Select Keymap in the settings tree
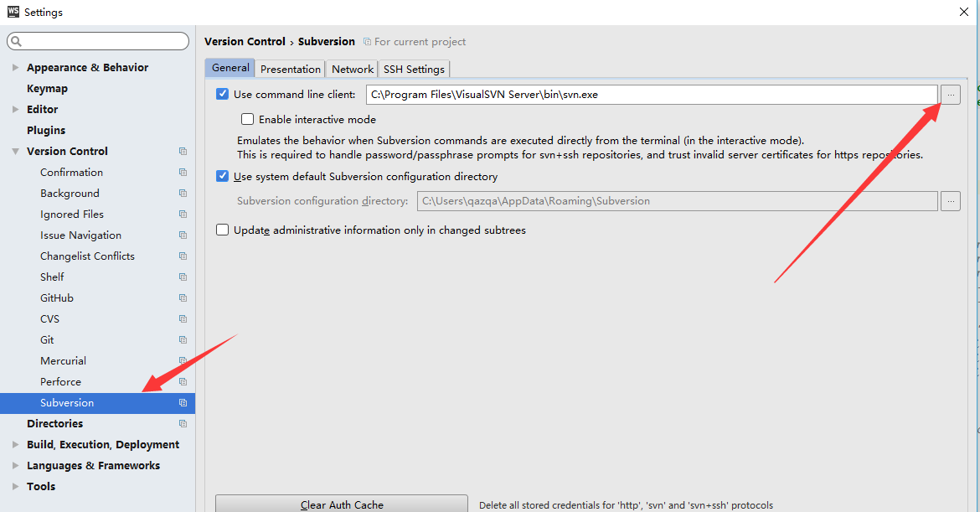Image resolution: width=980 pixels, height=512 pixels. (47, 89)
